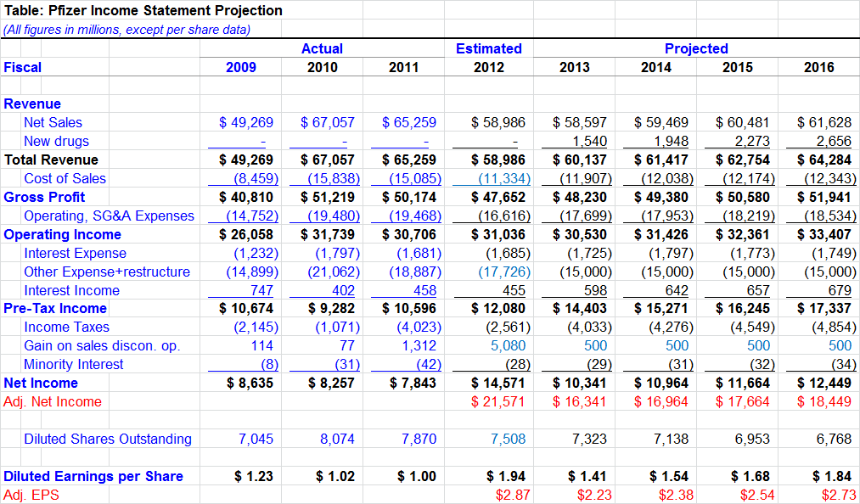Click the 'Income Taxes' row label

pos(66,327)
